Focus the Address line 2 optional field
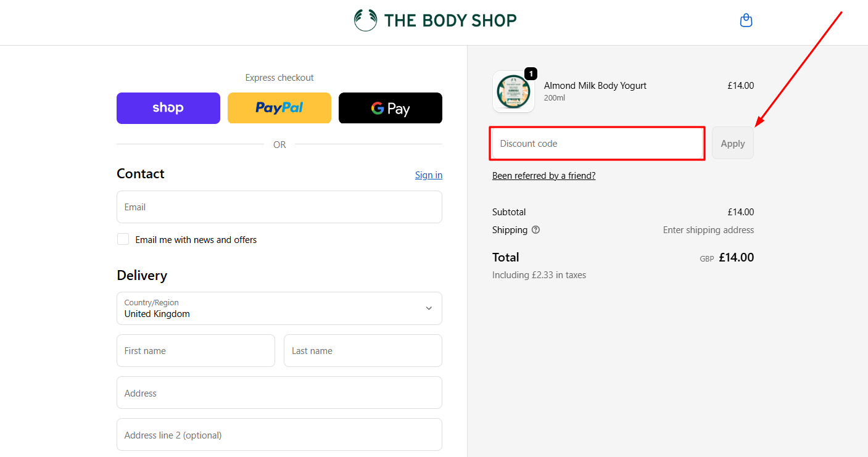868x457 pixels. coord(279,435)
